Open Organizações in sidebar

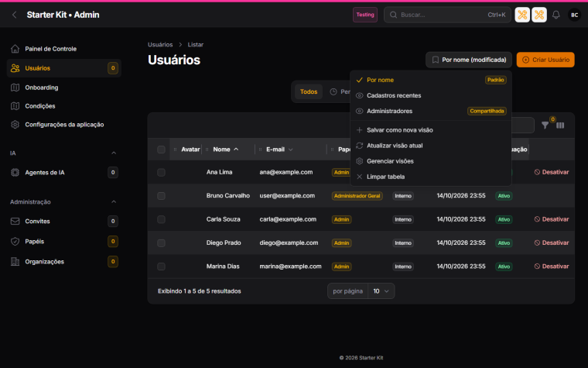pyautogui.click(x=63, y=261)
